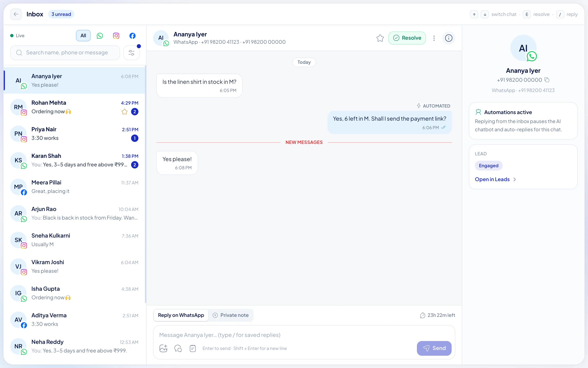Copy the phone number +91 98200 00000
Image resolution: width=588 pixels, height=368 pixels.
tap(547, 80)
